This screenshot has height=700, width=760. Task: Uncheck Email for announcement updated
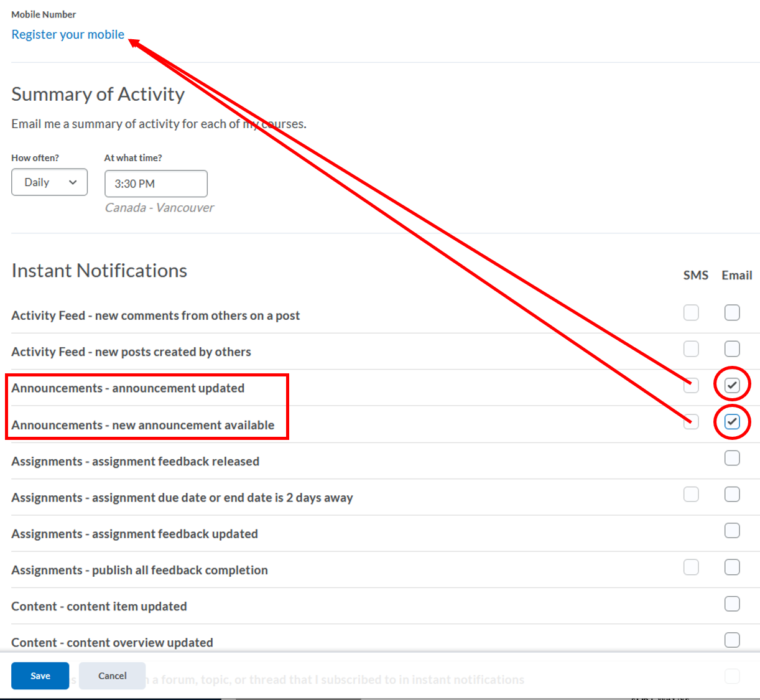(732, 385)
